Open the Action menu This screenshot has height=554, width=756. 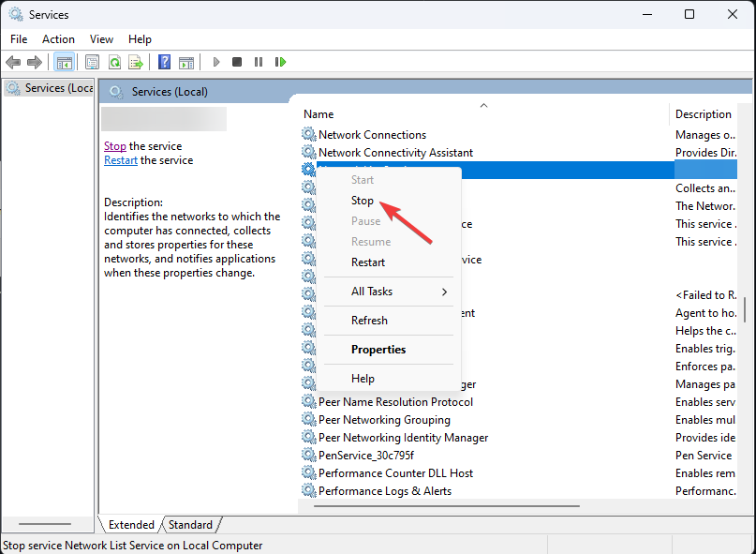[58, 39]
